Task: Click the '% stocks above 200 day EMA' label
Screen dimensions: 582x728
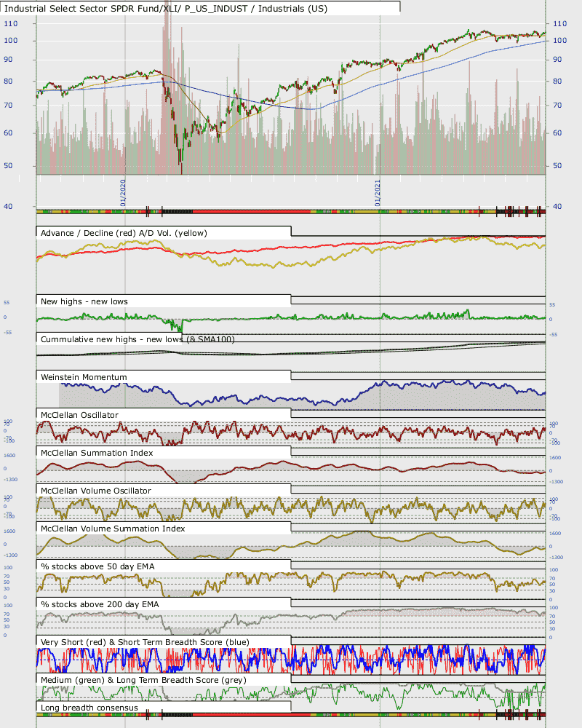Action: coord(100,604)
